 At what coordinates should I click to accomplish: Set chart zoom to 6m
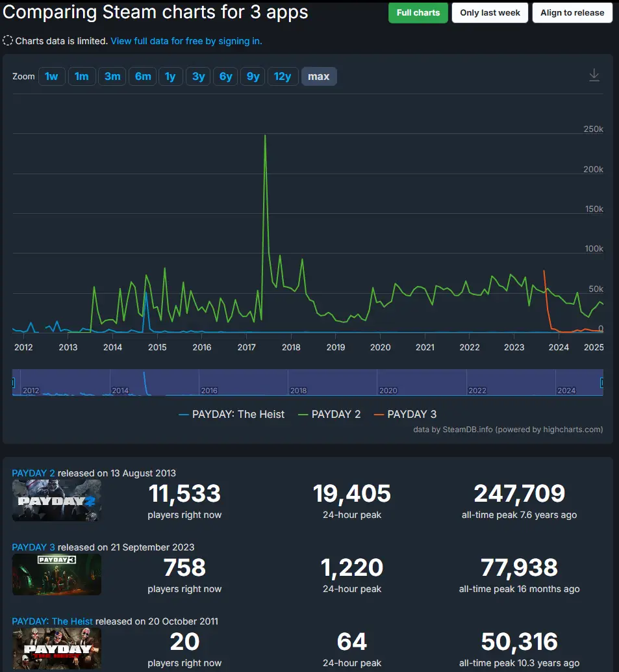(143, 76)
